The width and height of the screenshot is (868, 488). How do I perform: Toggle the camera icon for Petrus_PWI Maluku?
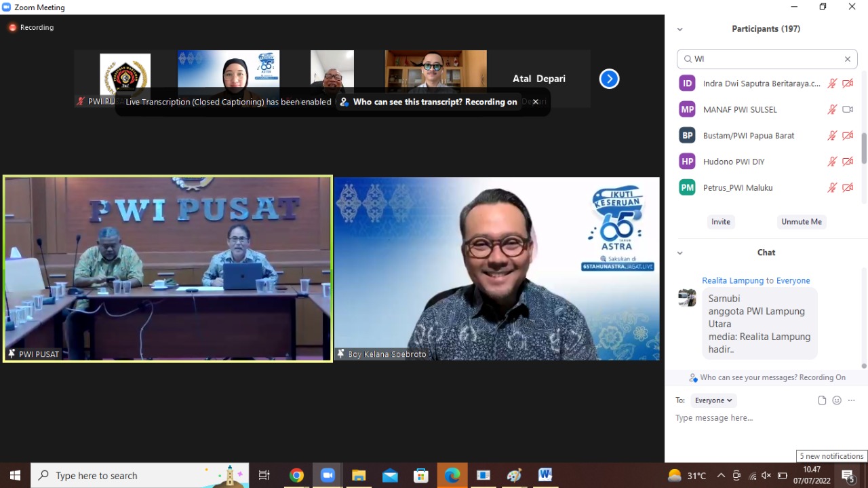click(x=848, y=187)
